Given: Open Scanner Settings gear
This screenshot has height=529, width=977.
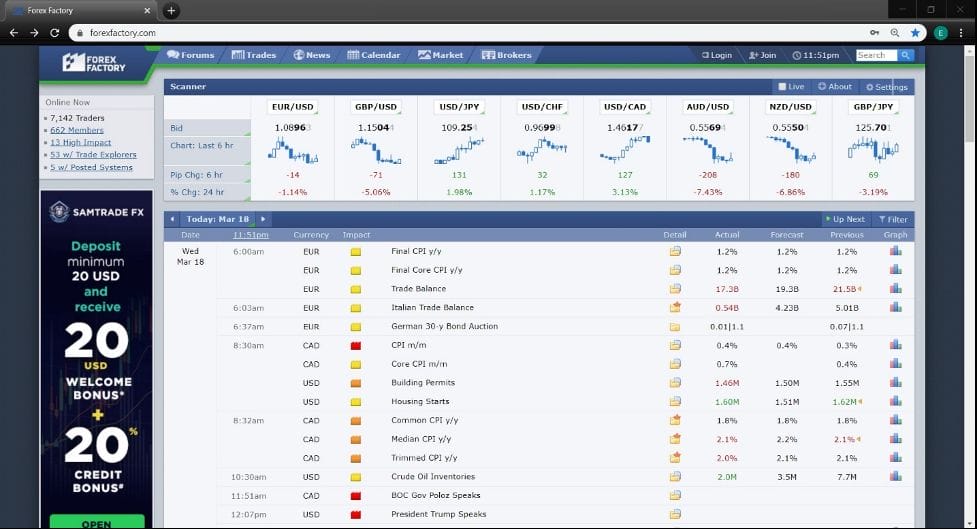Looking at the screenshot, I should pyautogui.click(x=886, y=87).
